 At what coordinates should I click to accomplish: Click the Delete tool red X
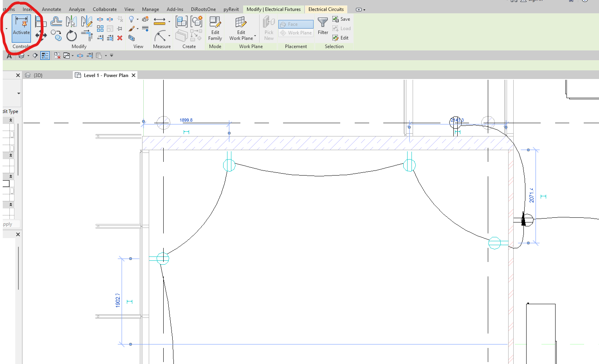tap(120, 38)
